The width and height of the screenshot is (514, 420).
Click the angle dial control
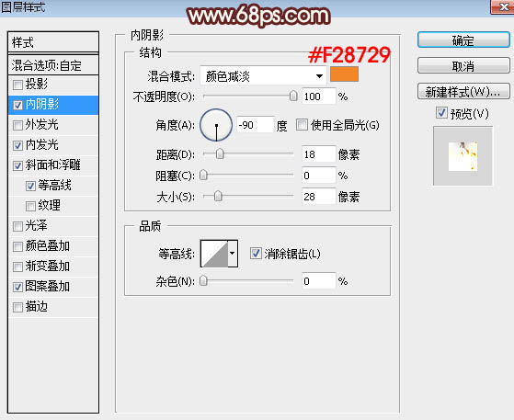pos(216,125)
